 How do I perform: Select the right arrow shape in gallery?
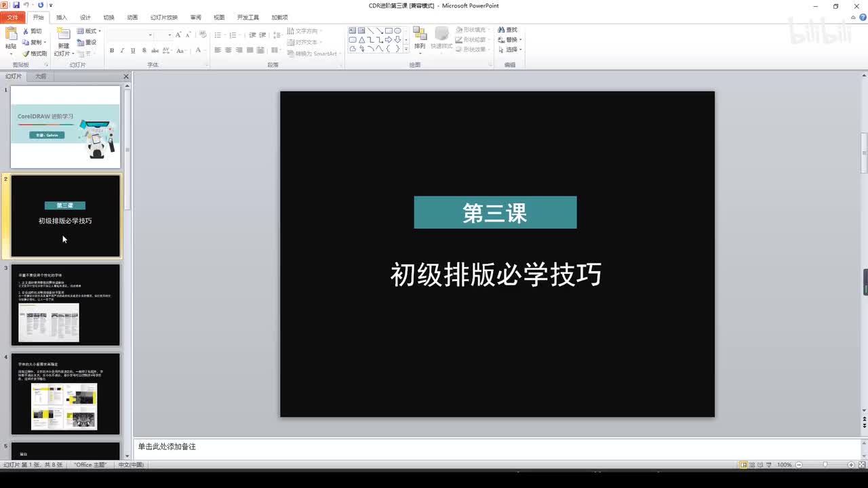pos(389,39)
